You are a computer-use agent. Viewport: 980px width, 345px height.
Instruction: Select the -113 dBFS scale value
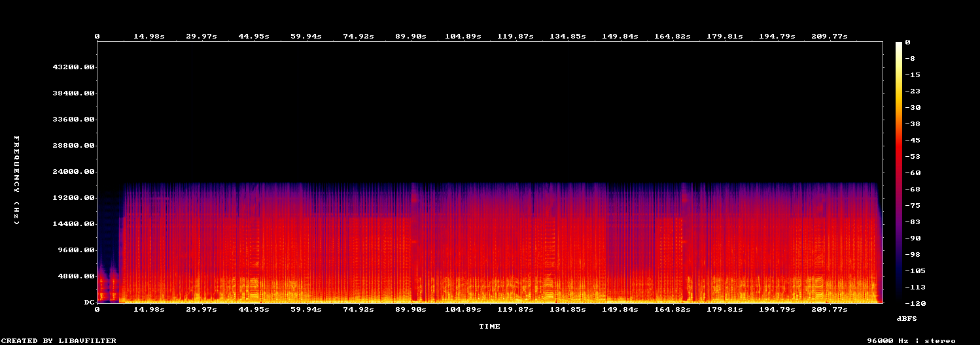[916, 287]
